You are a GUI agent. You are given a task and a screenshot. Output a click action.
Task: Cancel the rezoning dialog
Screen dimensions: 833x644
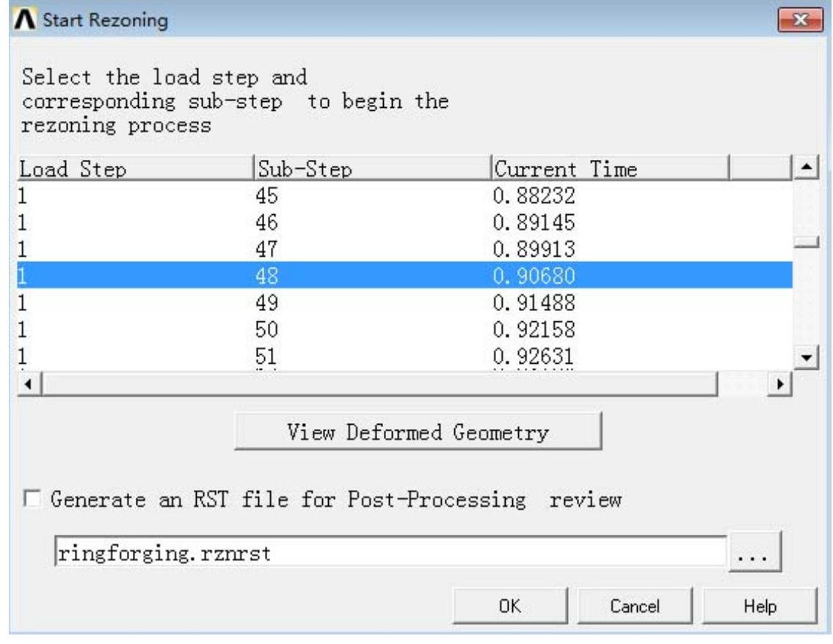(x=634, y=607)
